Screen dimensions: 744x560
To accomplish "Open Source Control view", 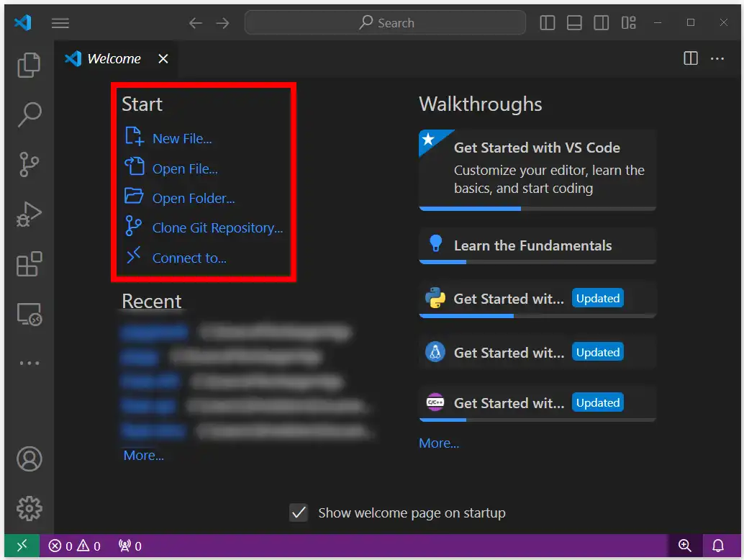I will pos(29,164).
